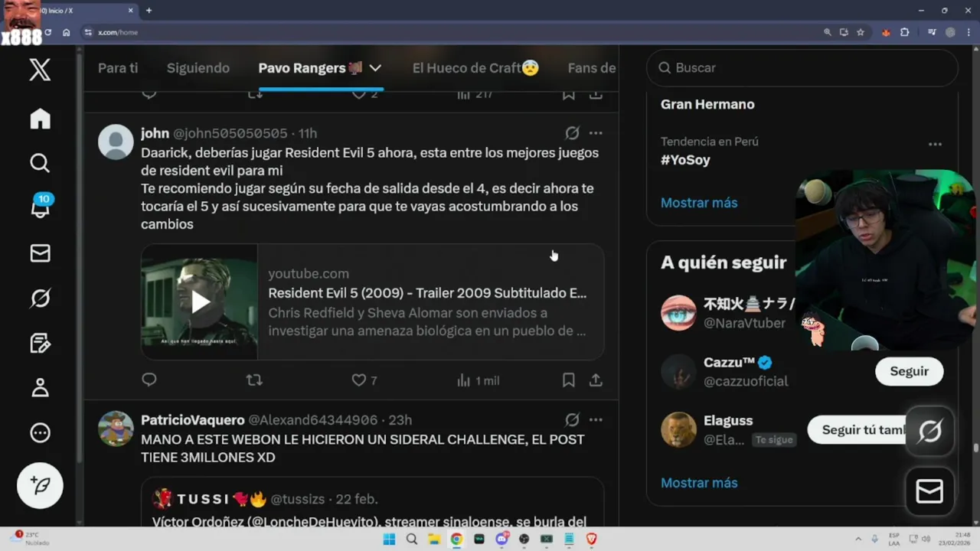The height and width of the screenshot is (551, 980).
Task: Open @NaraVtuber profile avatar
Action: (x=678, y=313)
